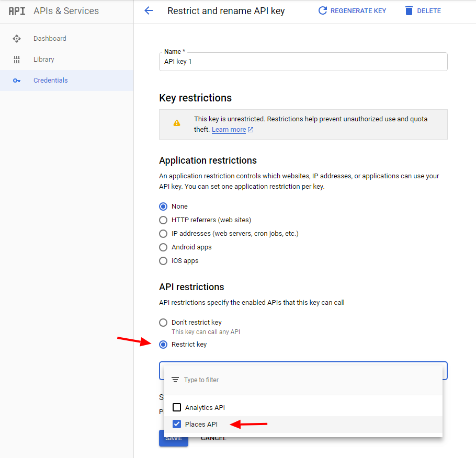
Task: Choose Android apps restriction
Action: point(163,247)
